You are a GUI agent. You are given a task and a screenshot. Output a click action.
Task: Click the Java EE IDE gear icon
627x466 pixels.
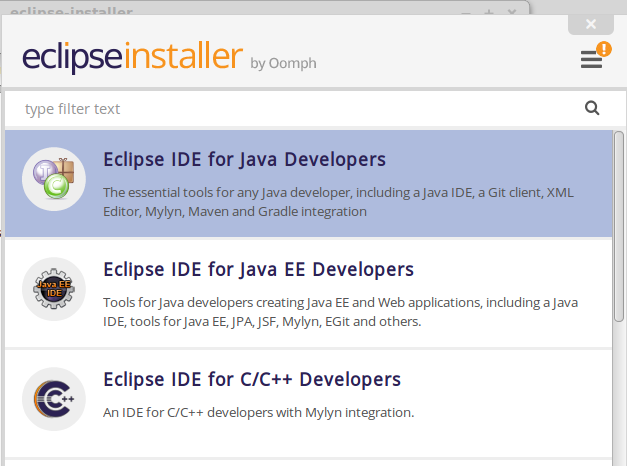[54, 289]
